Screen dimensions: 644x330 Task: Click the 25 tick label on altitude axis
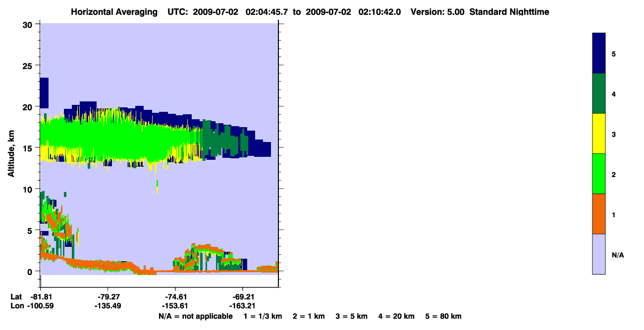pos(28,66)
